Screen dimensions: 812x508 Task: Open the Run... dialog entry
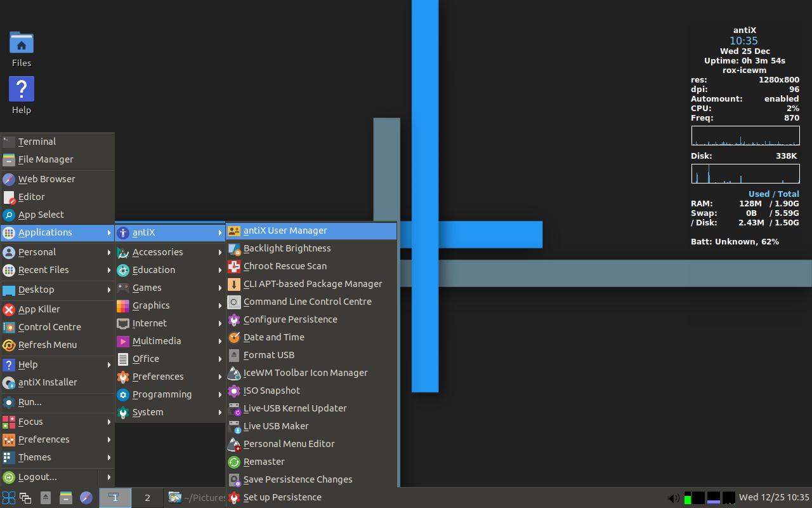58,402
